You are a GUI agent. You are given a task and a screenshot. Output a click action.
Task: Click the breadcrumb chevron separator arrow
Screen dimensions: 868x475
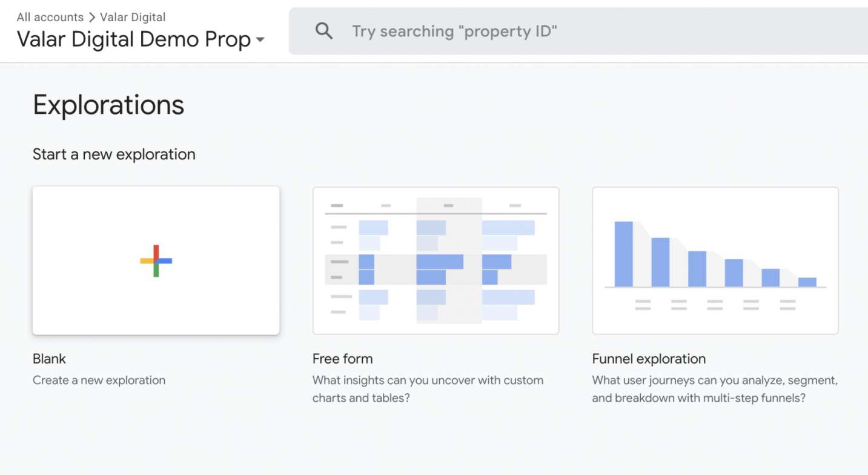click(92, 17)
